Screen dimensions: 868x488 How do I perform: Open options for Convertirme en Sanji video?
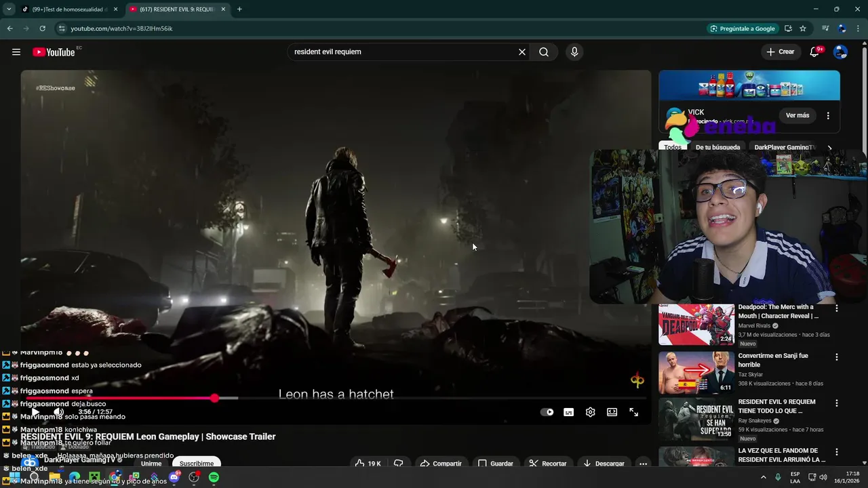pos(836,357)
